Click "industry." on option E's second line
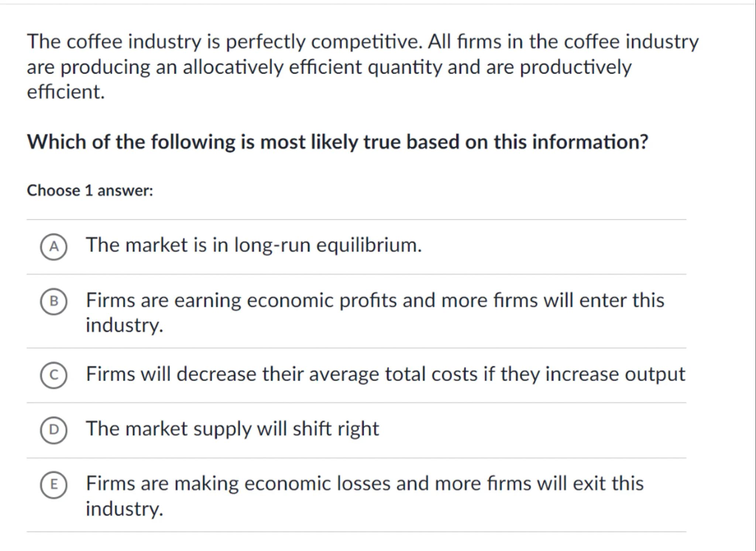This screenshot has width=756, height=551. pos(124,509)
